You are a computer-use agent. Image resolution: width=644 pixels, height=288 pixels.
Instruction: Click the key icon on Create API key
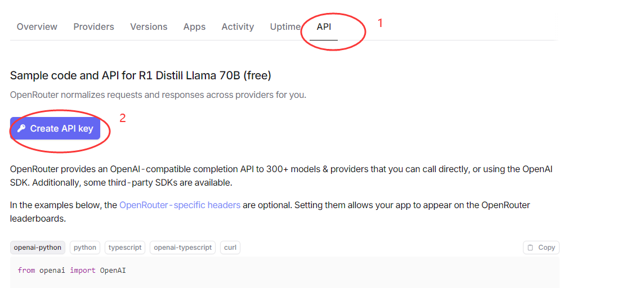point(22,128)
